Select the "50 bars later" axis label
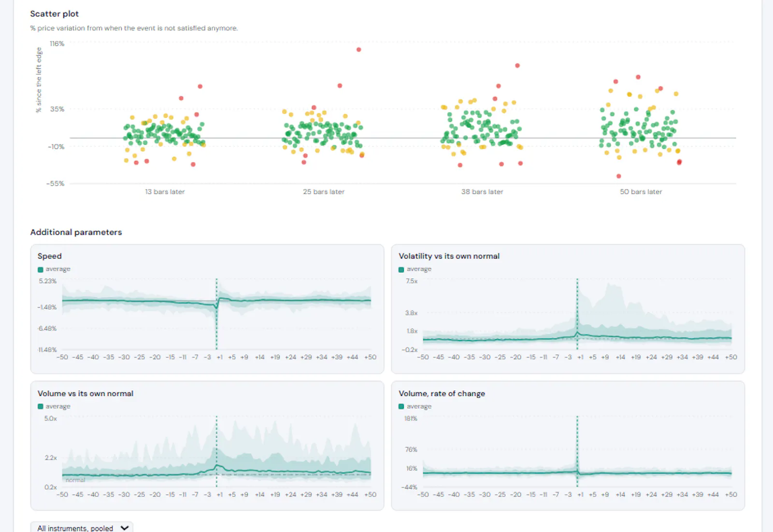This screenshot has width=773, height=532. click(x=641, y=192)
